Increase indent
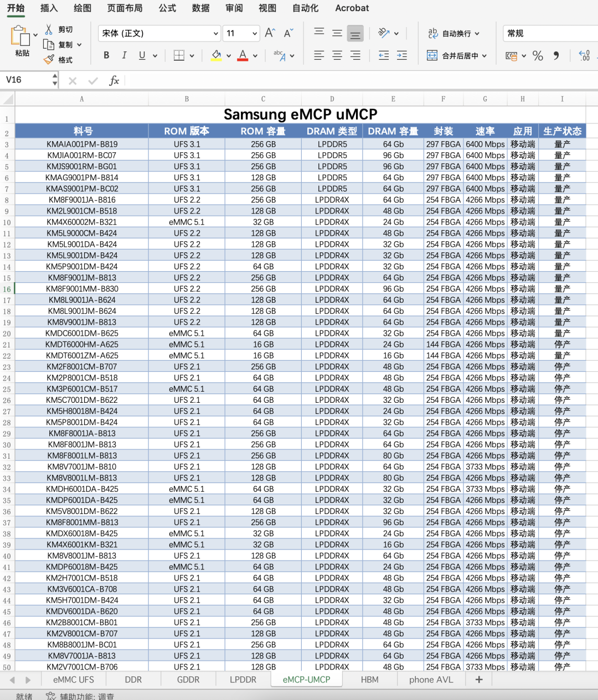This screenshot has width=598, height=700. click(x=402, y=55)
